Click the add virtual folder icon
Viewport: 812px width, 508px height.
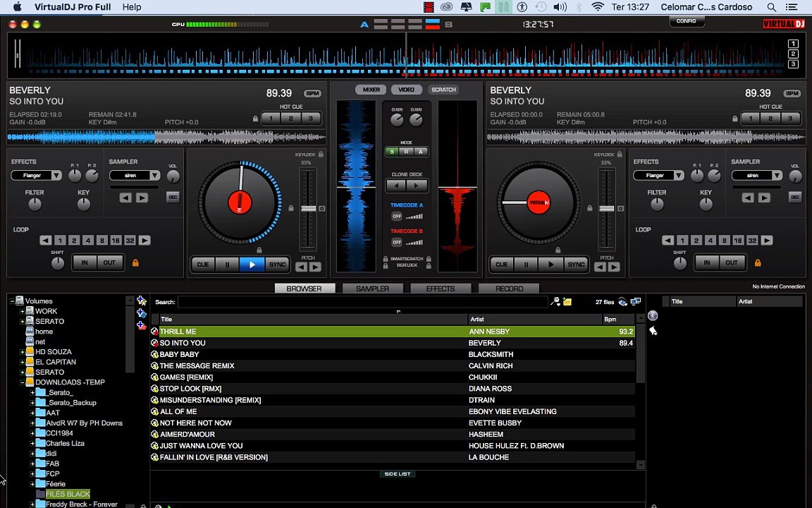142,313
